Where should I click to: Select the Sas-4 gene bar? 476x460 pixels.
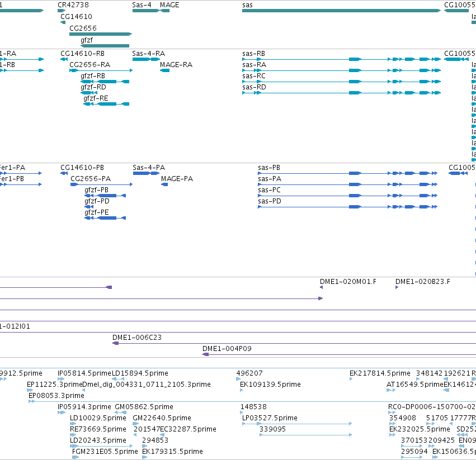(146, 11)
